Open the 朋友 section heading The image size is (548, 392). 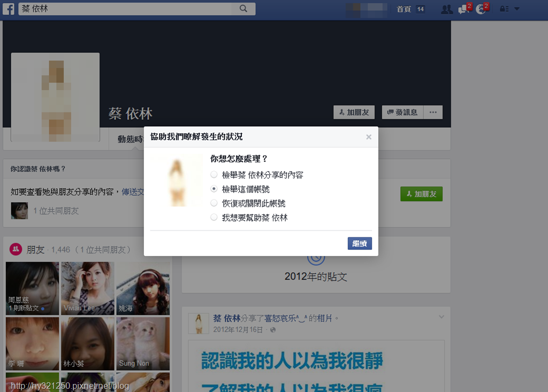click(x=35, y=250)
